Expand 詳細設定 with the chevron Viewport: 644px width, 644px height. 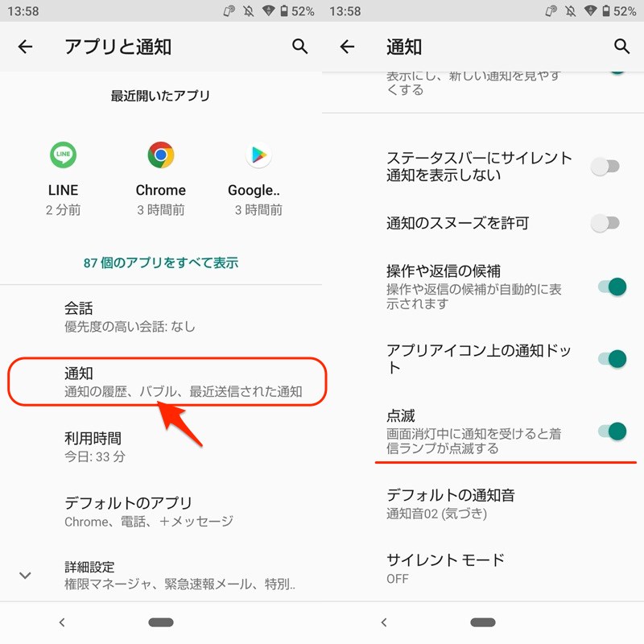click(25, 575)
